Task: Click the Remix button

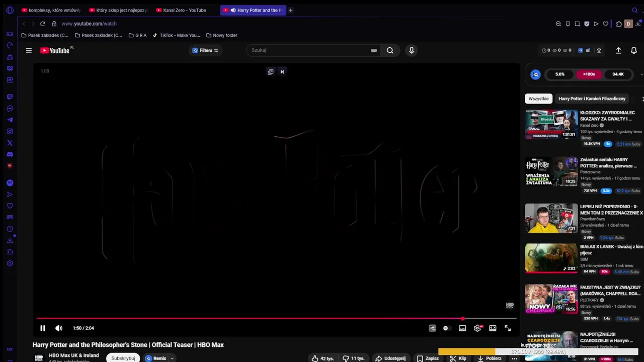Action: 156,358
